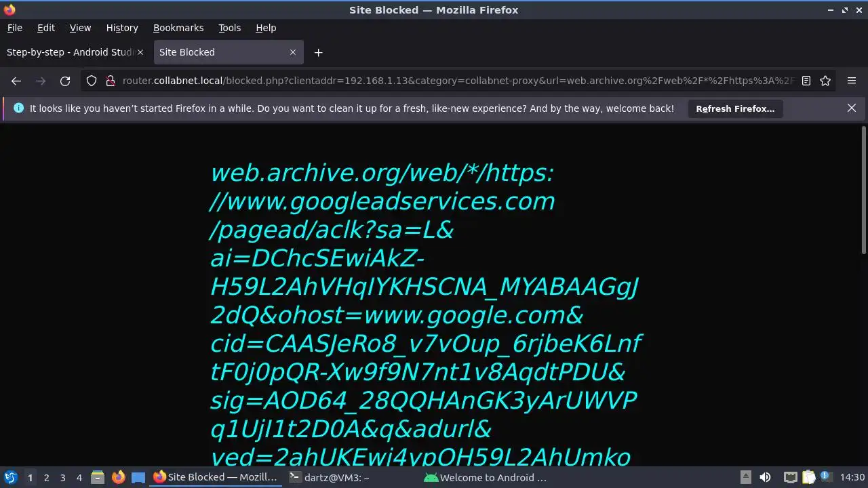Bookmark this page with star icon
Screen dimensions: 868x488
click(825, 81)
